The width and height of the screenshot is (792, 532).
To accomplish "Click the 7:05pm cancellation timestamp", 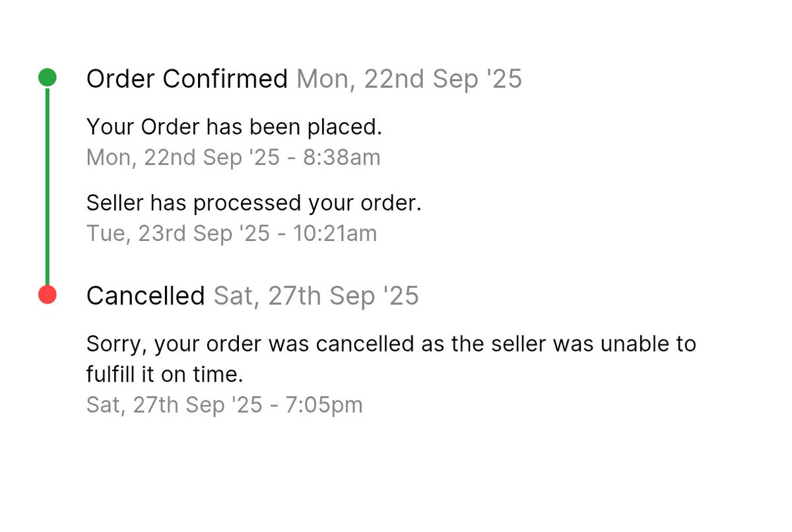I will point(224,405).
